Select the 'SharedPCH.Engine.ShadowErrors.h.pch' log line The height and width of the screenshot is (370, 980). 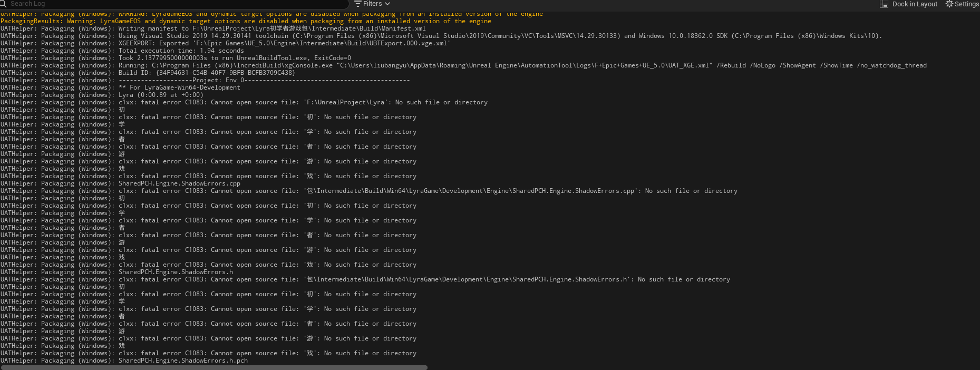(x=124, y=361)
